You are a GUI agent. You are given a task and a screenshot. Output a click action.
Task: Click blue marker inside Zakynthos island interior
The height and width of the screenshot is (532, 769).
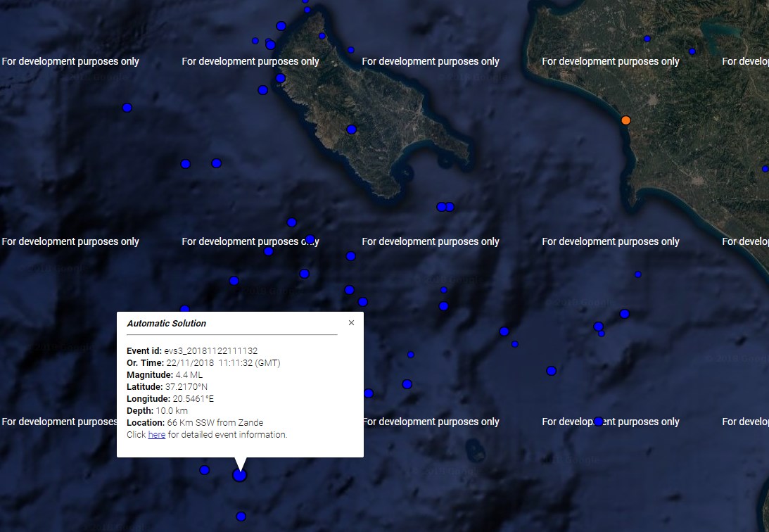pyautogui.click(x=352, y=129)
